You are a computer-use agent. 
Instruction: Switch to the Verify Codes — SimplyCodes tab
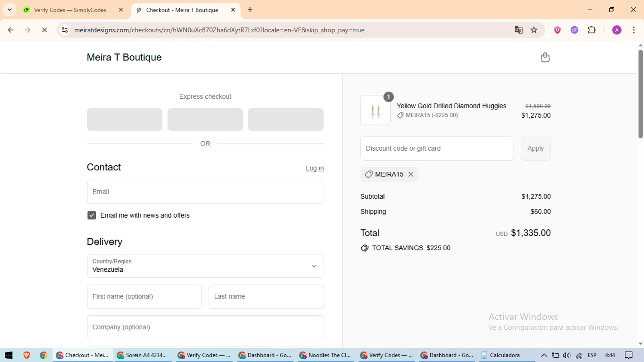(70, 10)
